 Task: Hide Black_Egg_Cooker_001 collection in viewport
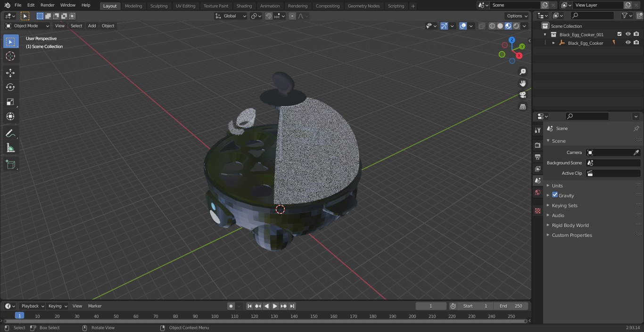(x=628, y=34)
